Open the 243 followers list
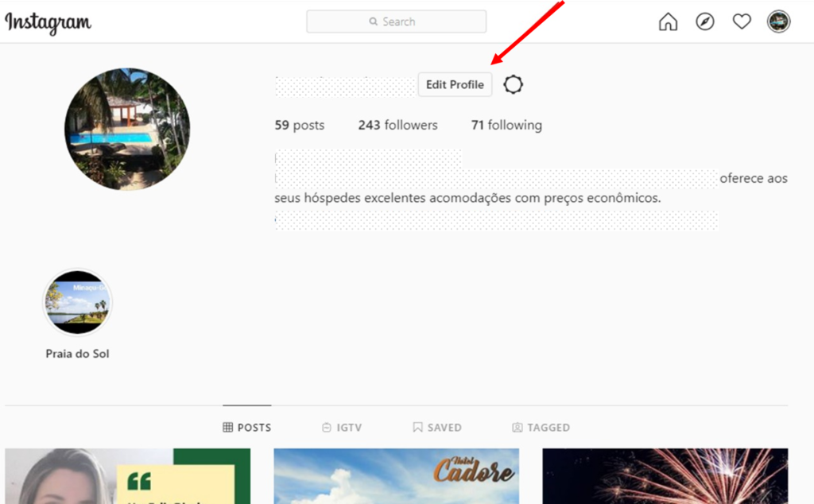The width and height of the screenshot is (814, 504). pos(397,125)
